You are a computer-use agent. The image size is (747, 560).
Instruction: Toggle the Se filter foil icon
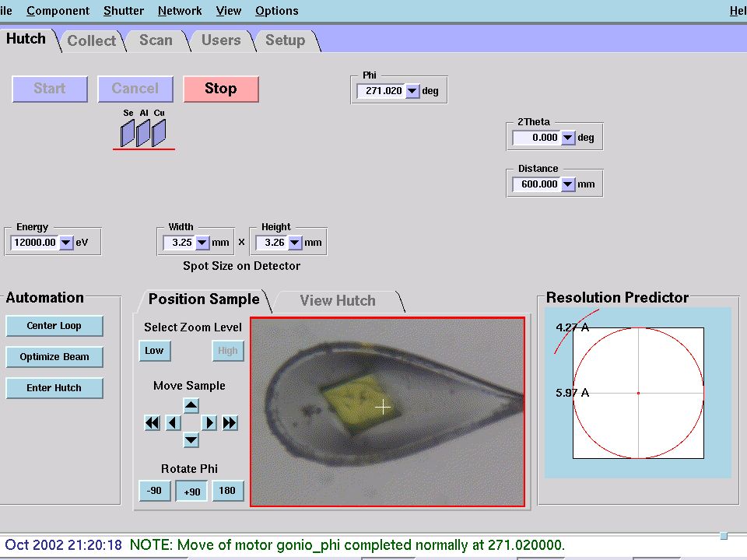127,133
